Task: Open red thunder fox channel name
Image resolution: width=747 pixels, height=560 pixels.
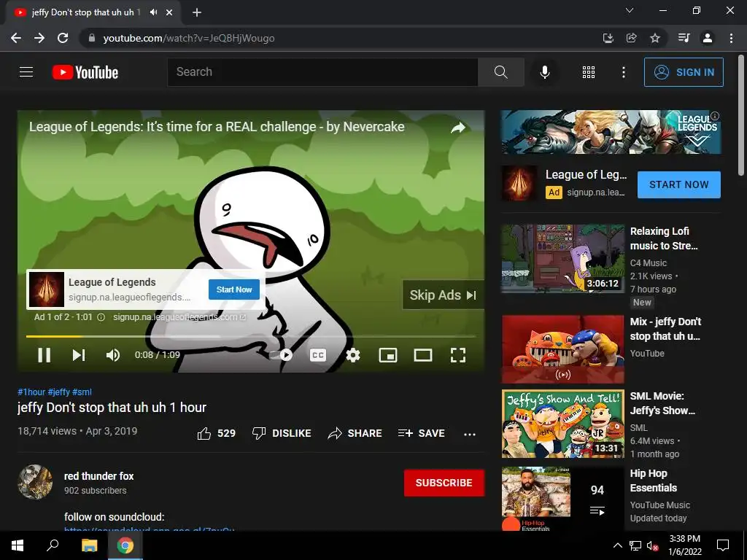Action: (x=99, y=476)
